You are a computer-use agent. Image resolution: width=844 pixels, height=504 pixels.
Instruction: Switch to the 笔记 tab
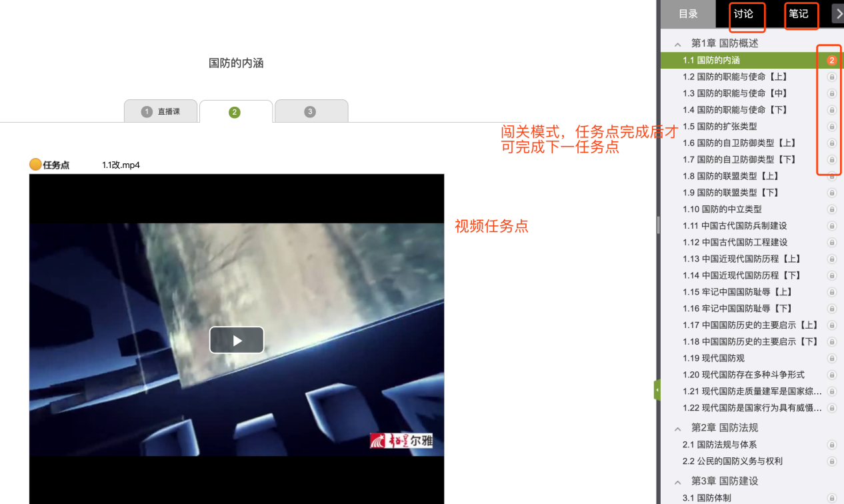pos(798,14)
